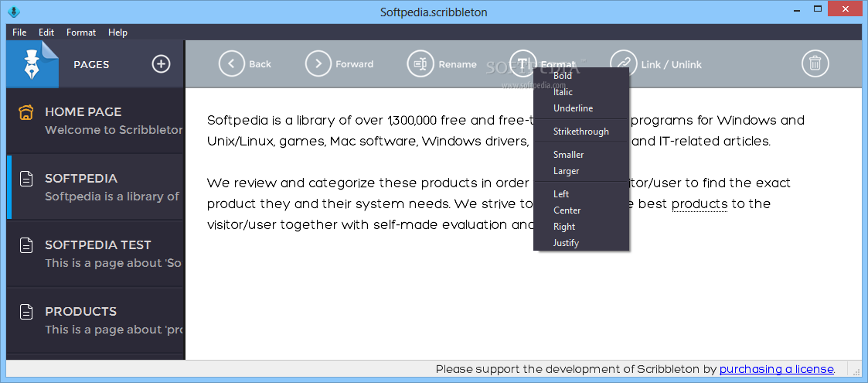Screen dimensions: 868x383
Task: Click the Back arrow icon
Action: pos(231,63)
